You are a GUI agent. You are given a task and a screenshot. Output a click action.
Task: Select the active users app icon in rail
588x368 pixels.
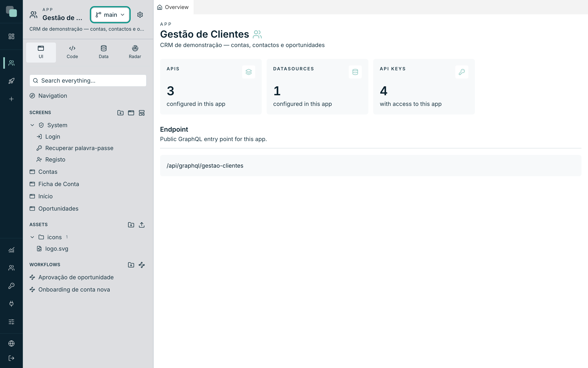[11, 63]
